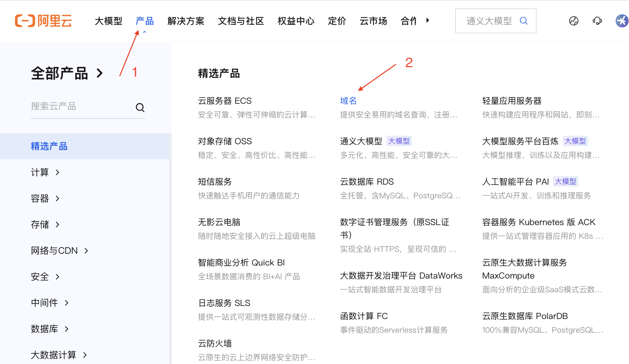The image size is (629, 364).
Task: Open the 云原生数据库 PolarDB product
Action: [525, 316]
